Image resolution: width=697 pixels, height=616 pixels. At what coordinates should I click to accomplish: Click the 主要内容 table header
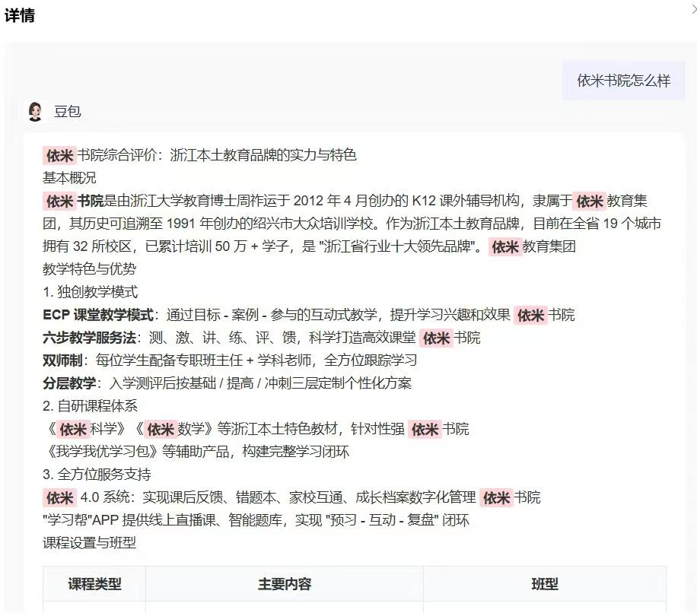pos(285,583)
